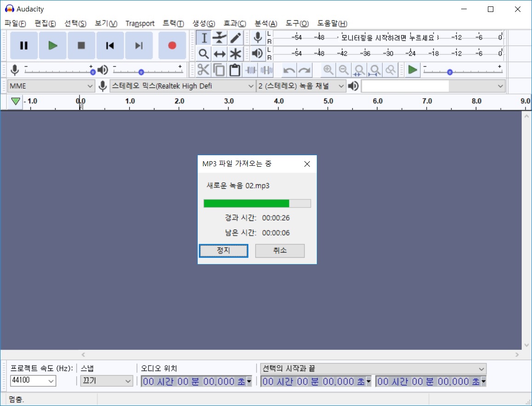The image size is (532, 406).
Task: Open the 선택의 시작과 끝 dropdown
Action: [x=373, y=369]
